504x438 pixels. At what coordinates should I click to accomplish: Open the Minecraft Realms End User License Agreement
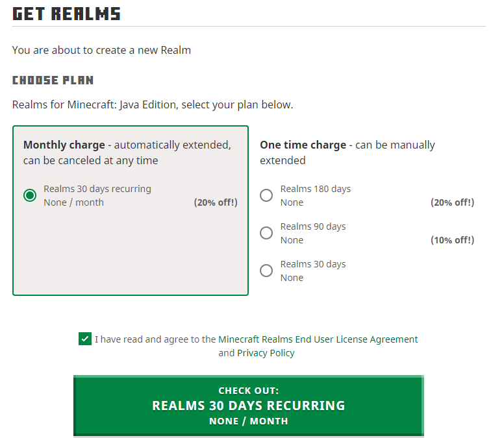(x=318, y=339)
